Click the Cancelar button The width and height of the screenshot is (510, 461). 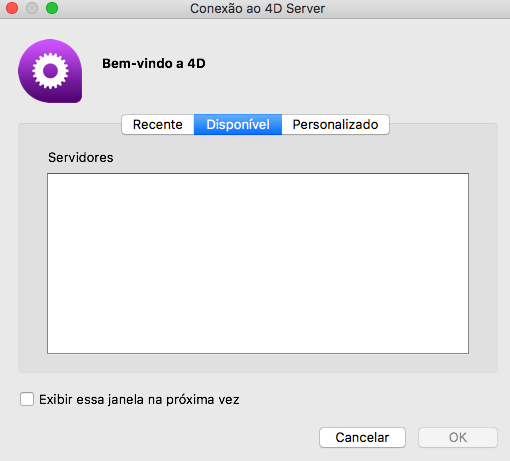[x=362, y=437]
